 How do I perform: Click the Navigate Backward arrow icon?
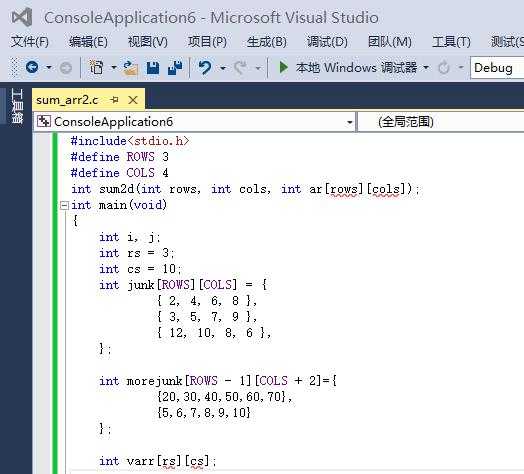32,68
